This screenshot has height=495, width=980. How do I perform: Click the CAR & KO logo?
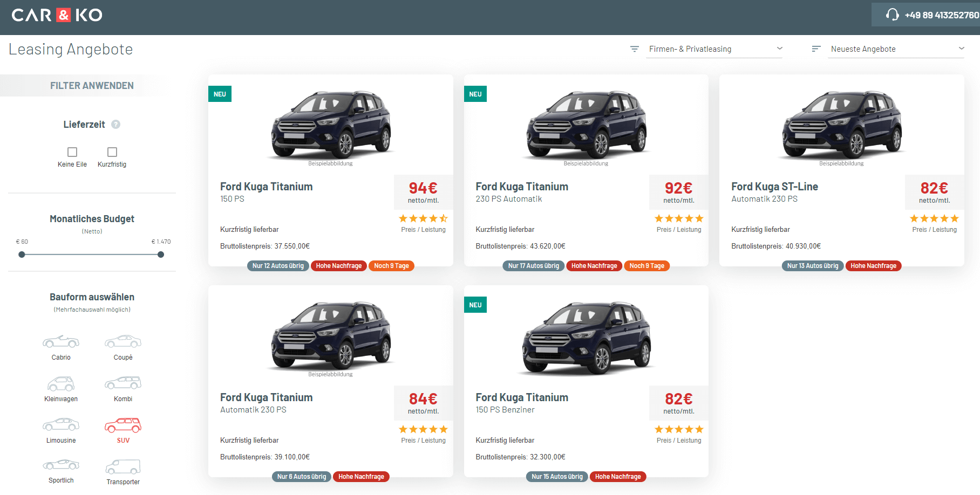[57, 15]
